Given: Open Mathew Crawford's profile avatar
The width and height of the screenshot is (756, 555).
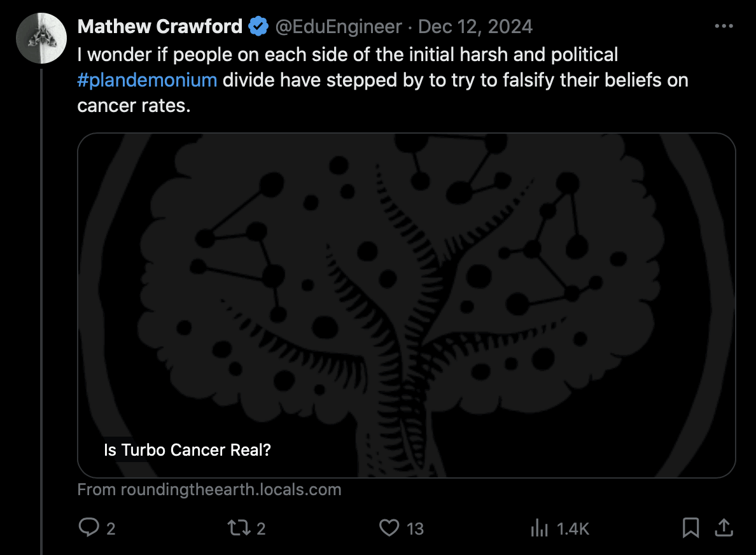Looking at the screenshot, I should click(41, 38).
